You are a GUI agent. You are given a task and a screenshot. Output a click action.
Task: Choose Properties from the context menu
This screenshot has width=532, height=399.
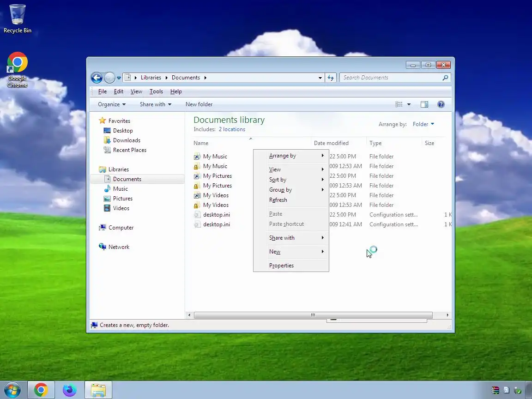291,266
